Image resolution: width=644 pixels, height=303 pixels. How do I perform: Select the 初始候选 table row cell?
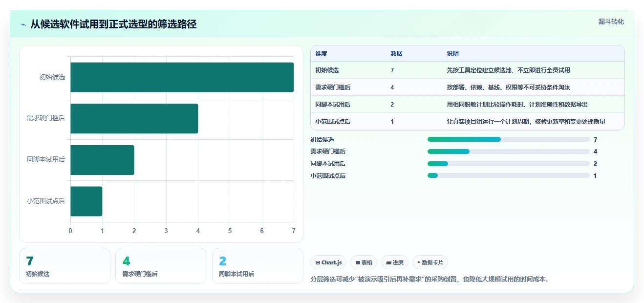[x=327, y=70]
